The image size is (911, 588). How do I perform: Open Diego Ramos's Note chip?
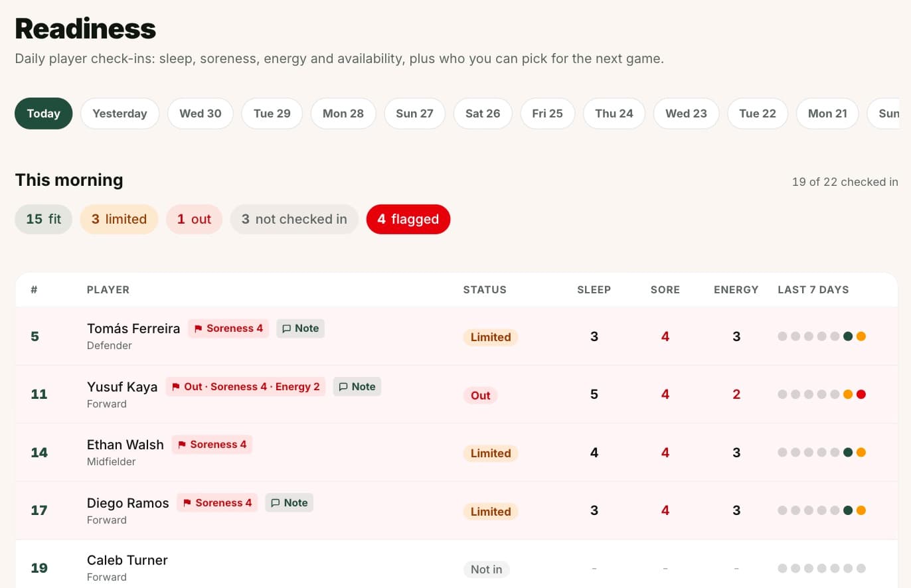tap(290, 503)
